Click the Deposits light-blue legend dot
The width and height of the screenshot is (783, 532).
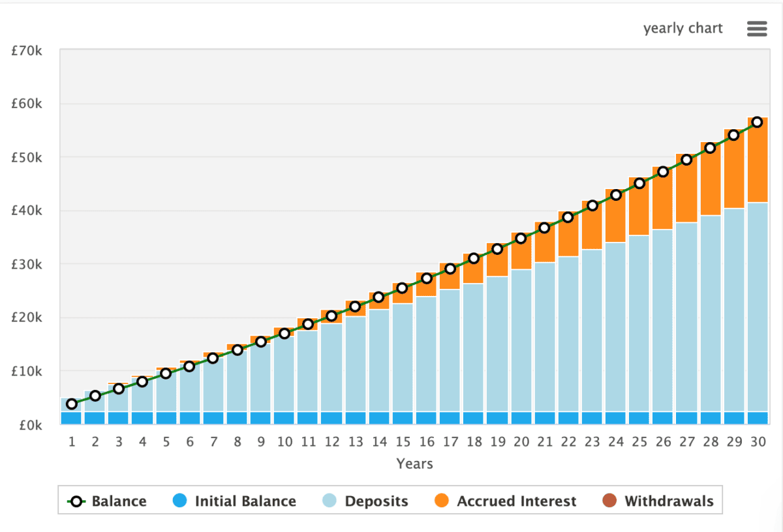tap(330, 501)
